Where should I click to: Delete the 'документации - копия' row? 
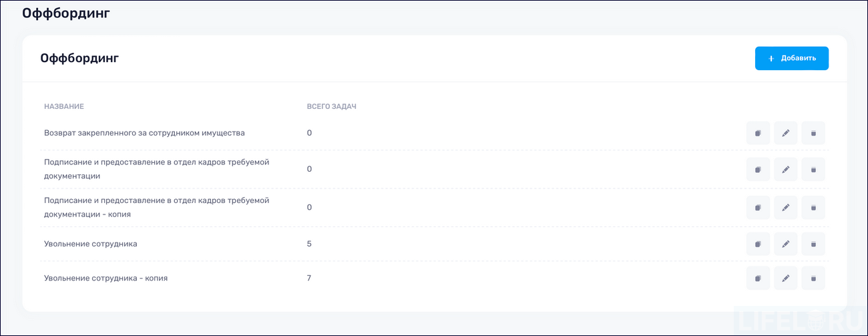[x=813, y=208]
